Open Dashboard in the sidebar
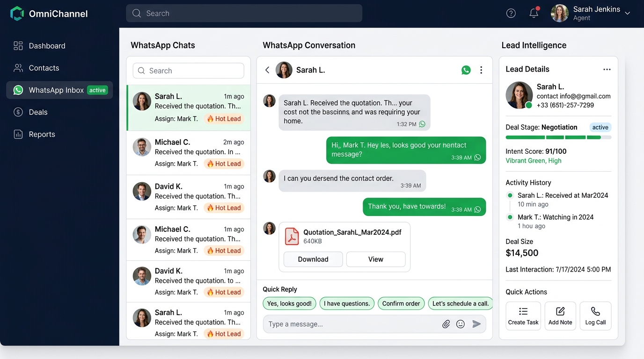 (59, 46)
